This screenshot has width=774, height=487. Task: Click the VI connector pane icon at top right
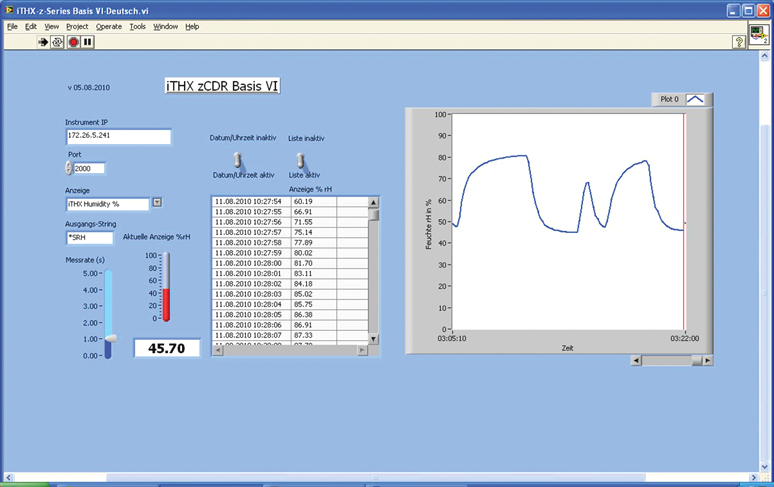click(x=758, y=35)
